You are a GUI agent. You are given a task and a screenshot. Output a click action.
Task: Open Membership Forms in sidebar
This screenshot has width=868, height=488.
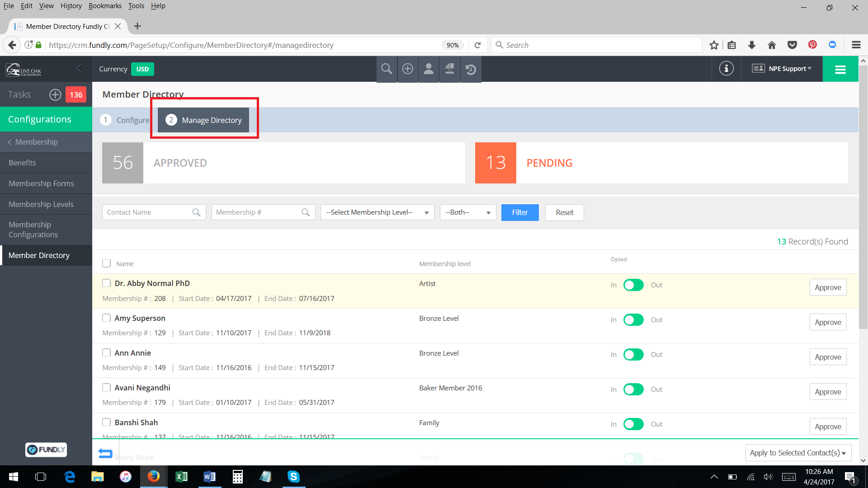click(46, 183)
